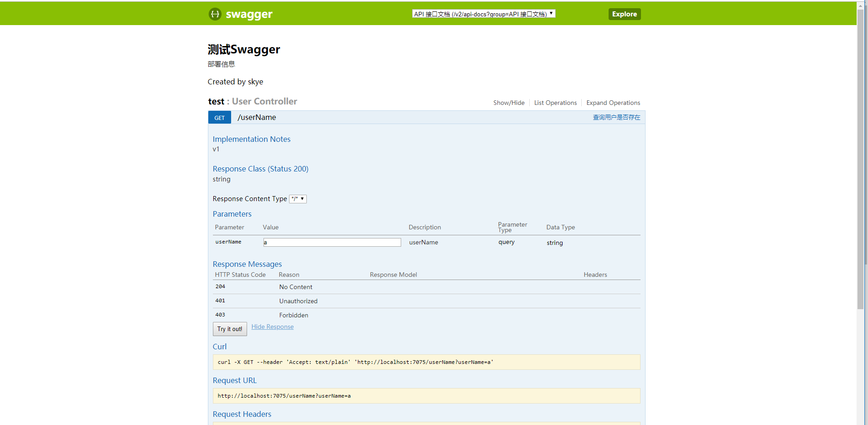Click the Request Headers heading
This screenshot has width=868, height=425.
tap(242, 414)
